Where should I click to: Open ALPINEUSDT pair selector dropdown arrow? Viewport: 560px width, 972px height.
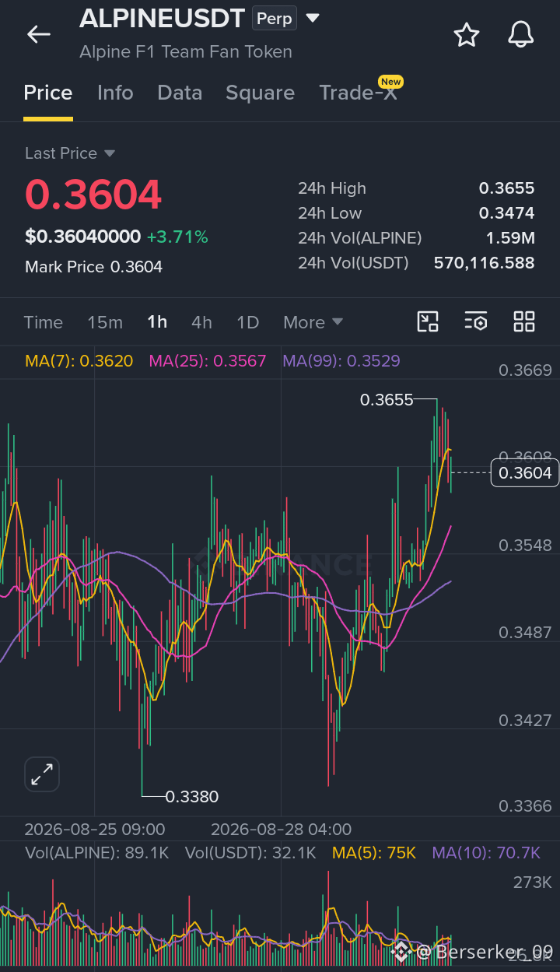click(313, 18)
